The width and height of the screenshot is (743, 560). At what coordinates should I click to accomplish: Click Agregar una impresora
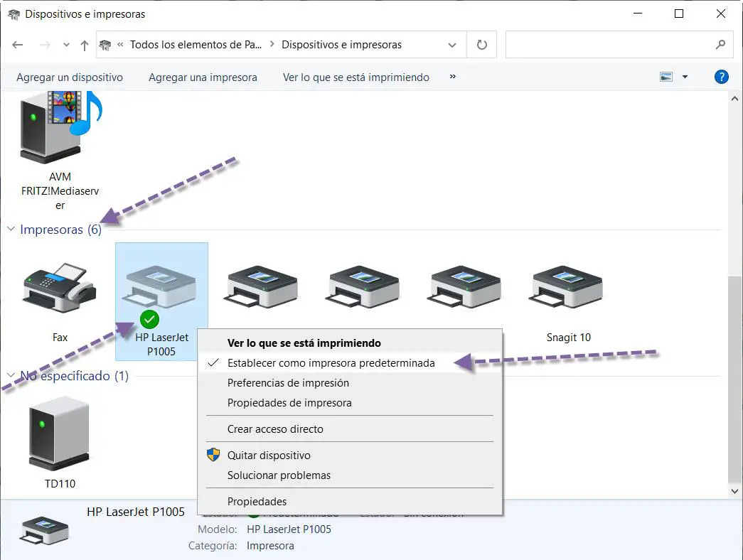[x=203, y=77]
